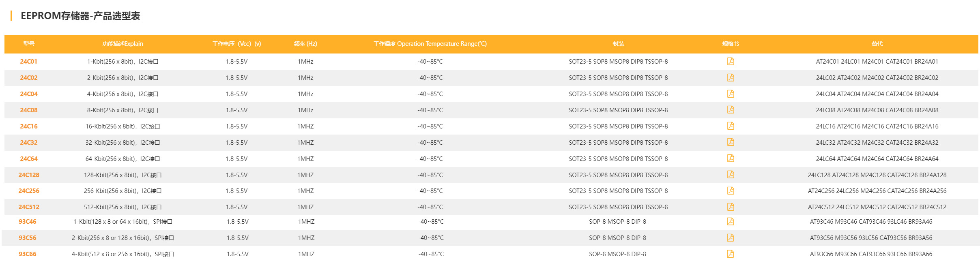Open the 93C66 product link
Image resolution: width=980 pixels, height=276 pixels.
tap(27, 254)
